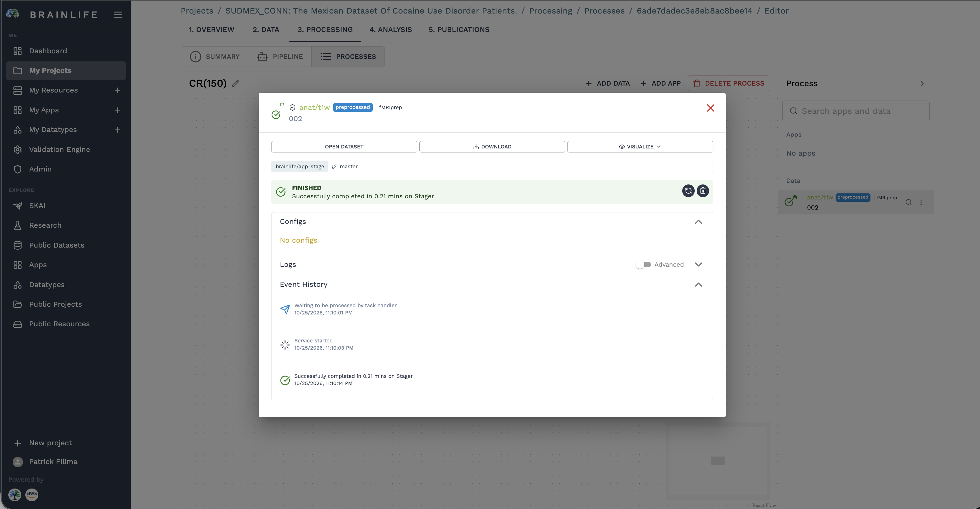980x509 pixels.
Task: Click Open Dataset button
Action: click(x=344, y=146)
